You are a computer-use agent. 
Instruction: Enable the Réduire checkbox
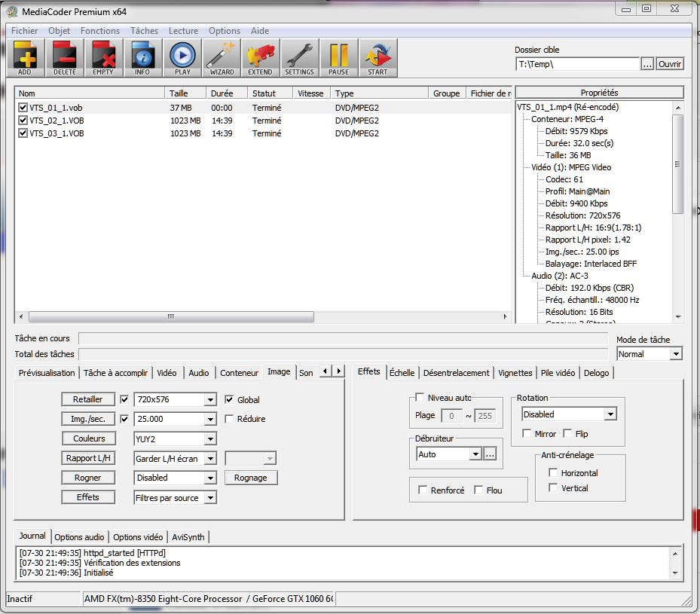(229, 419)
